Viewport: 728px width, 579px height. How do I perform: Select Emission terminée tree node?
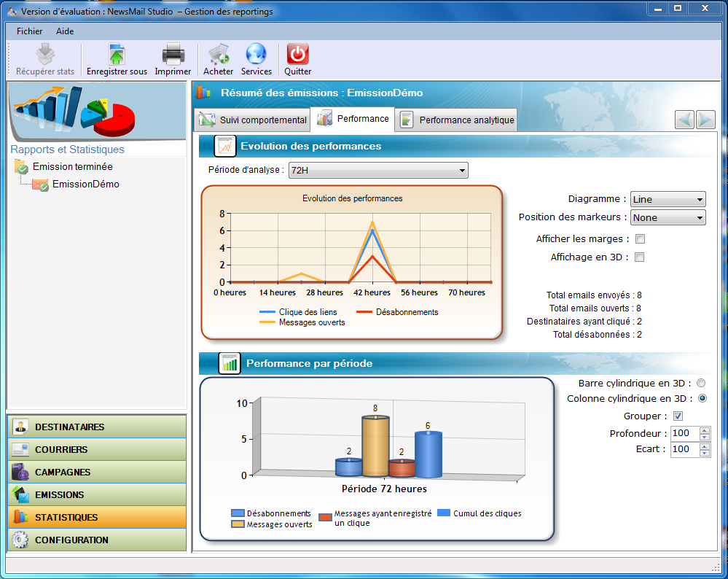(x=72, y=166)
